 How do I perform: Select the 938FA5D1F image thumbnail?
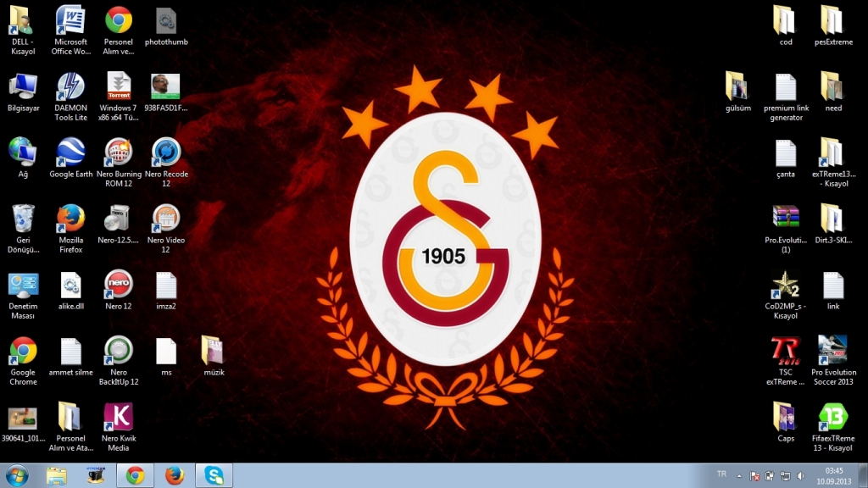166,92
